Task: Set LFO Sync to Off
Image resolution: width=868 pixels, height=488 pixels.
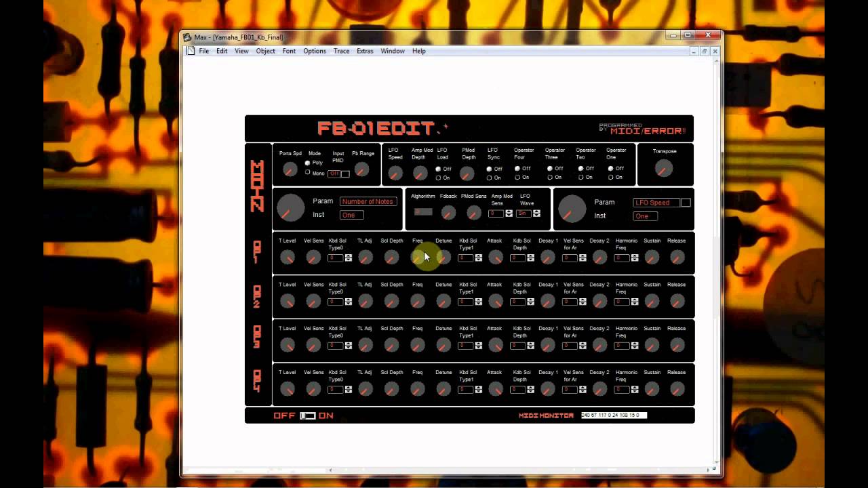Action: [490, 169]
